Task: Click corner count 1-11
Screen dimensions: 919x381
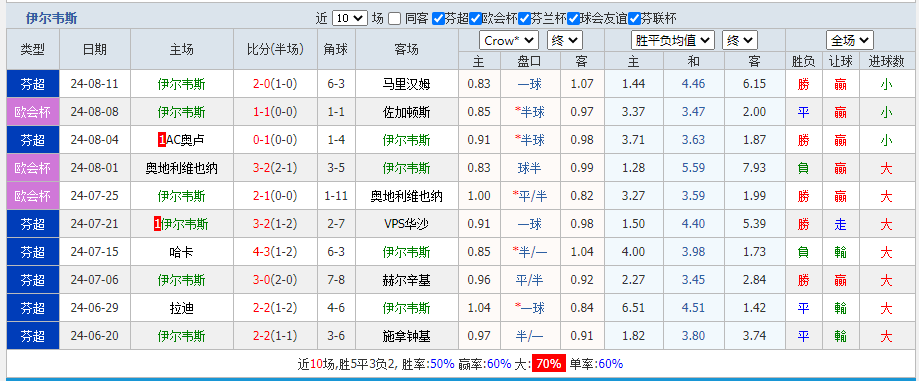Action: pyautogui.click(x=336, y=196)
